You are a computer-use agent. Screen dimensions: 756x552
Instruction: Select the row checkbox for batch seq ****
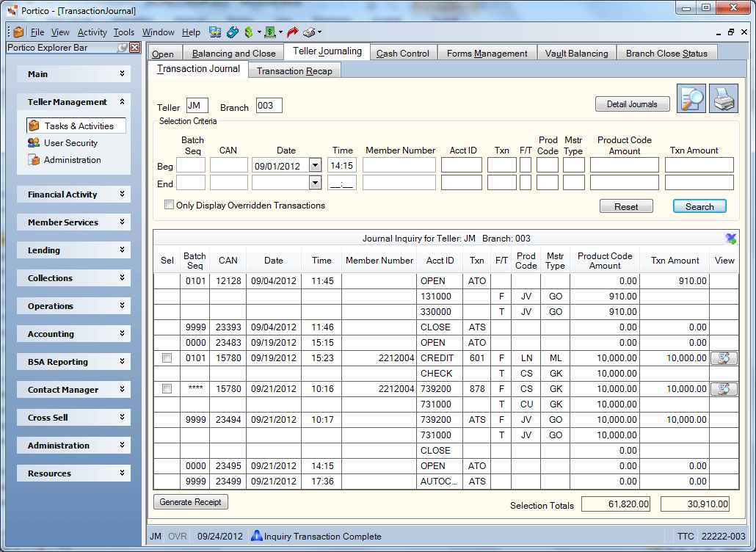click(167, 389)
